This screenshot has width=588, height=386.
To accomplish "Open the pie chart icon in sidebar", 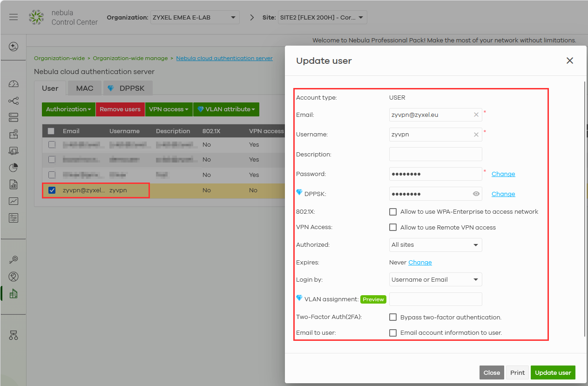I will click(14, 168).
